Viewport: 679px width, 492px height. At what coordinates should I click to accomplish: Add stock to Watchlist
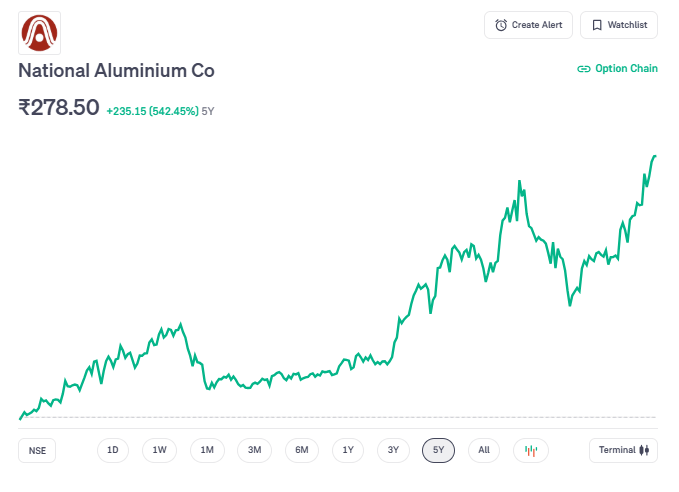click(619, 25)
